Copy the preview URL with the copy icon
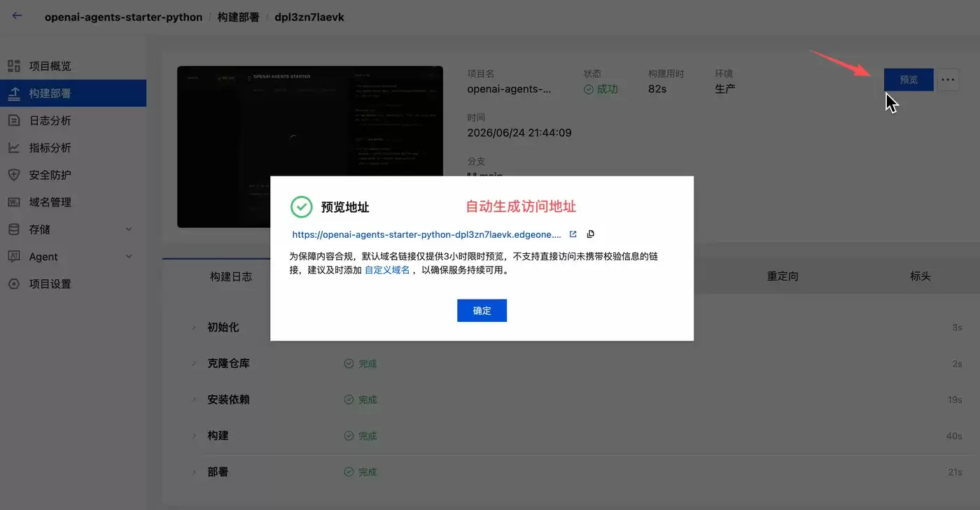The image size is (980, 510). pos(590,234)
